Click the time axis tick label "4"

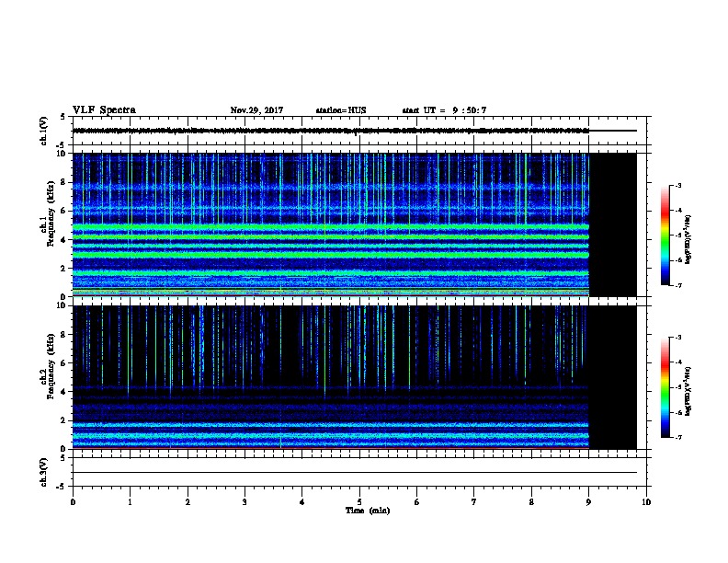pos(301,501)
